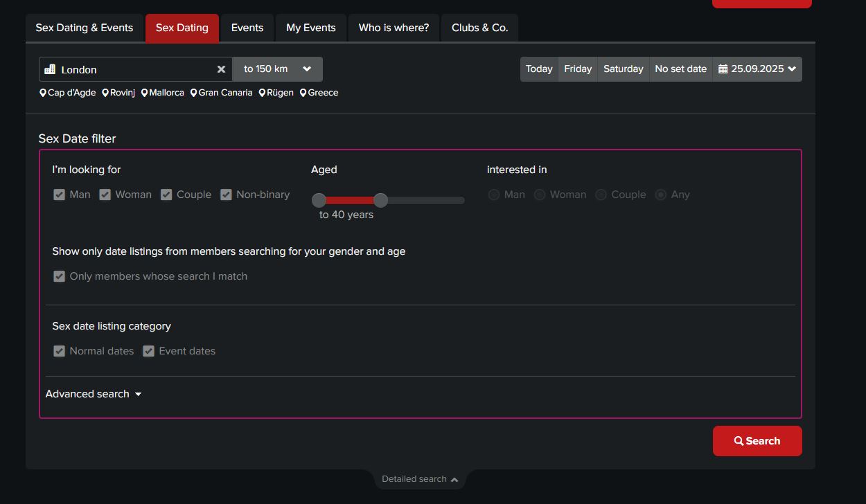Click the 'to 40 years' age label
The height and width of the screenshot is (504, 866).
pos(346,215)
